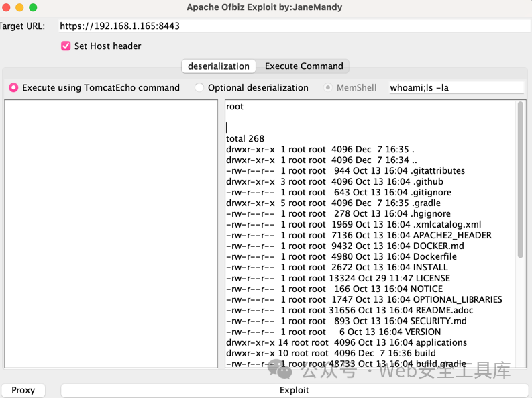Select the VERSION line in output
The width and height of the screenshot is (532, 398).
click(x=333, y=332)
